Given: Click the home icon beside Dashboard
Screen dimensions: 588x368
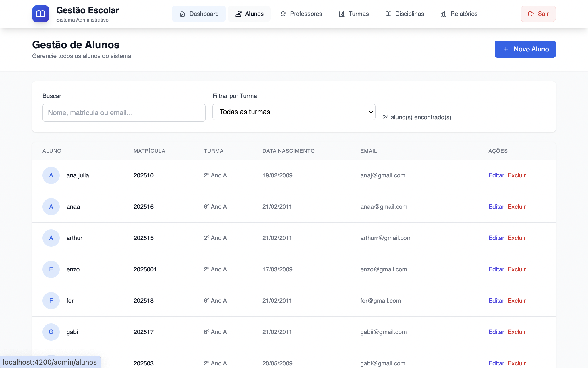Looking at the screenshot, I should coord(182,14).
